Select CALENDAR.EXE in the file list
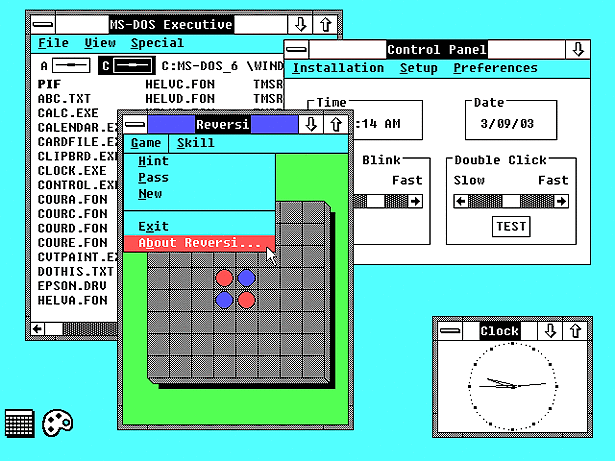The image size is (615, 461). pyautogui.click(x=77, y=128)
